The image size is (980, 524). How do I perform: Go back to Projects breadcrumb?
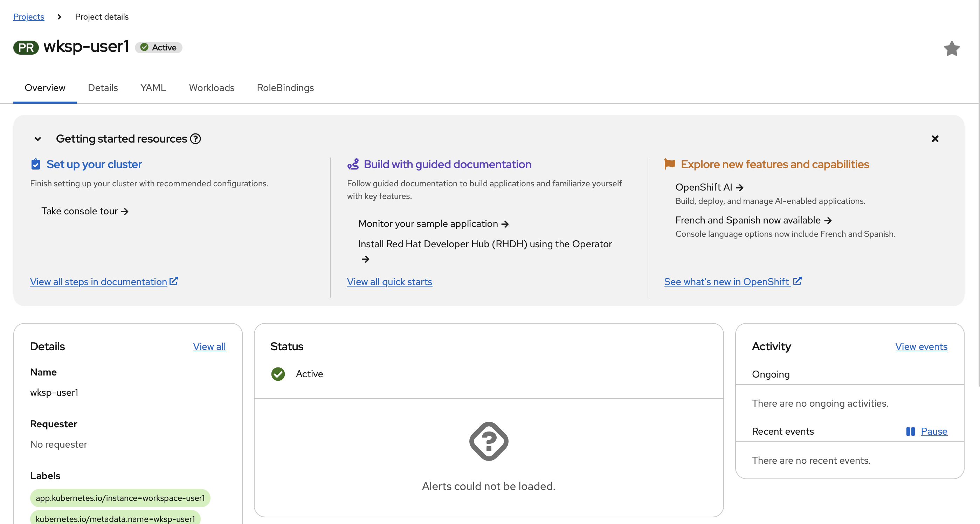coord(28,17)
